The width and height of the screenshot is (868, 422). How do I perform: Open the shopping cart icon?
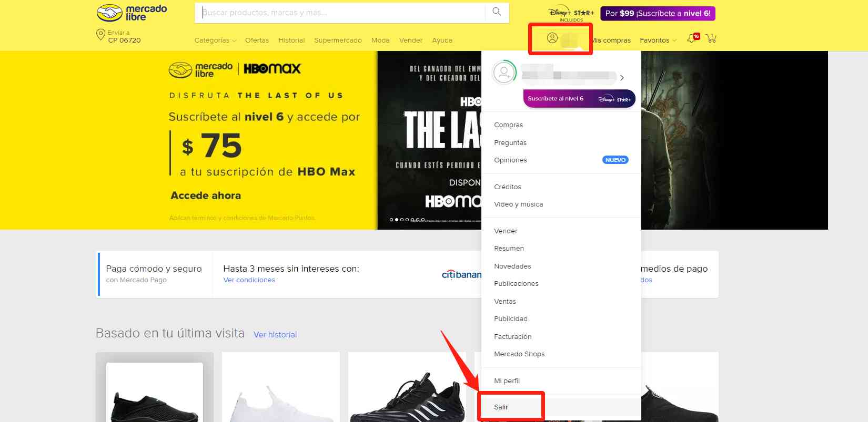[711, 38]
